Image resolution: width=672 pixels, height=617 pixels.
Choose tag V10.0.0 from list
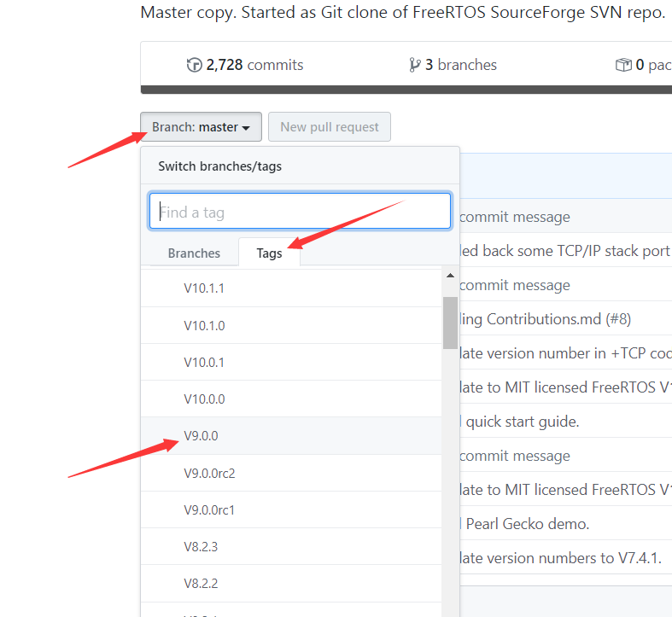pos(204,399)
